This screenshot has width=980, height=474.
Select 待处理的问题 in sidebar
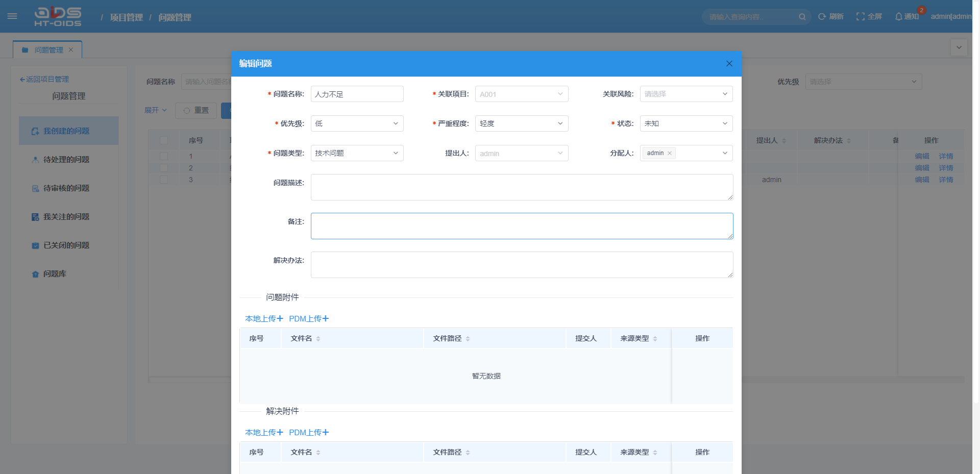69,159
